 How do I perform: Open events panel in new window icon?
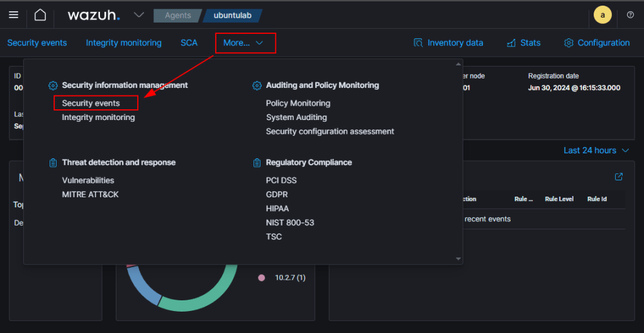619,177
